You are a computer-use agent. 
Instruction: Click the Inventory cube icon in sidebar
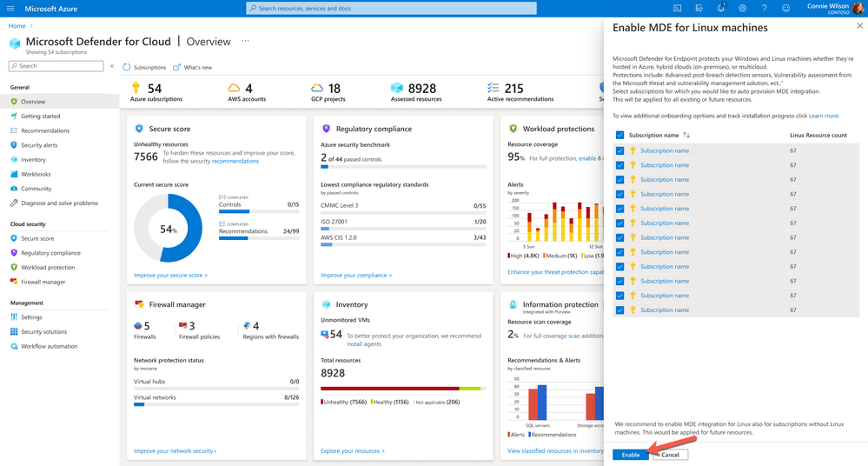[14, 159]
